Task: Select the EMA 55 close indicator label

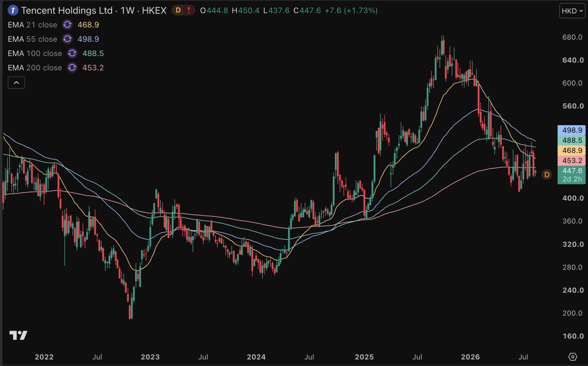Action: coord(32,39)
